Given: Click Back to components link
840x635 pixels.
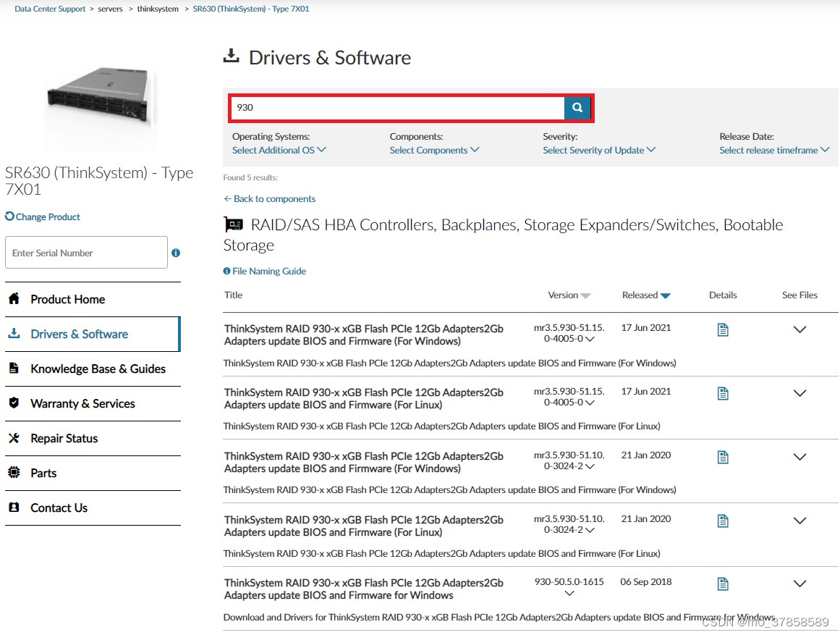Looking at the screenshot, I should point(270,198).
